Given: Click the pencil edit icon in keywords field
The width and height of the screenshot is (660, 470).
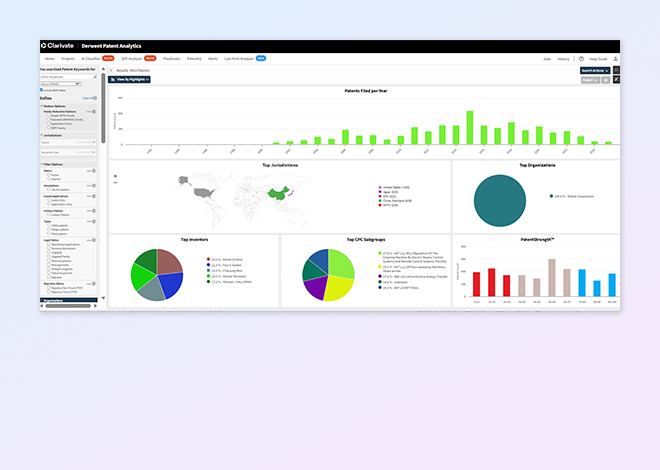Looking at the screenshot, I should pyautogui.click(x=95, y=77).
